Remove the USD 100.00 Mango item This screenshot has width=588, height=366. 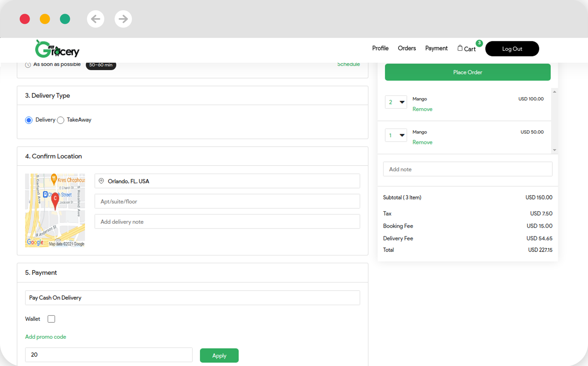[x=422, y=109]
